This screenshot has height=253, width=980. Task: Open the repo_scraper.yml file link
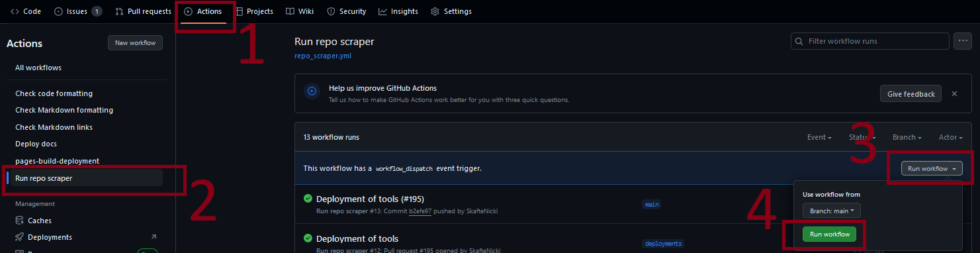(x=323, y=56)
